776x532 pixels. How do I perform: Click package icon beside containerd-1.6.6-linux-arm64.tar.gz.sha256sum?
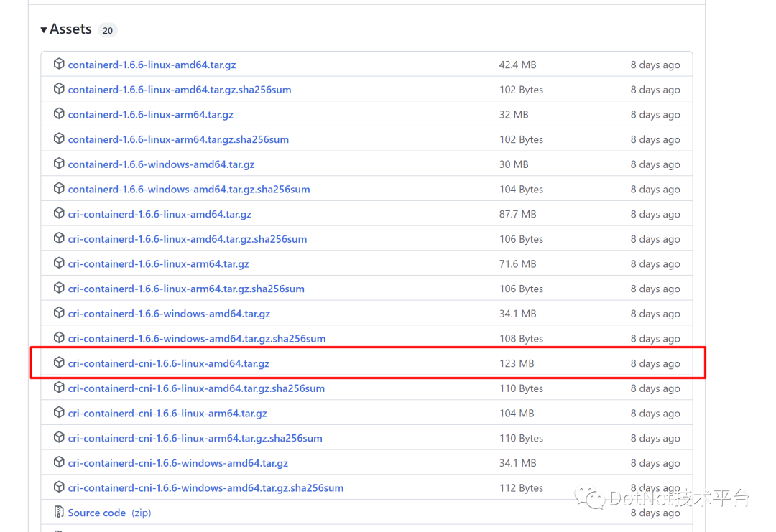(59, 139)
